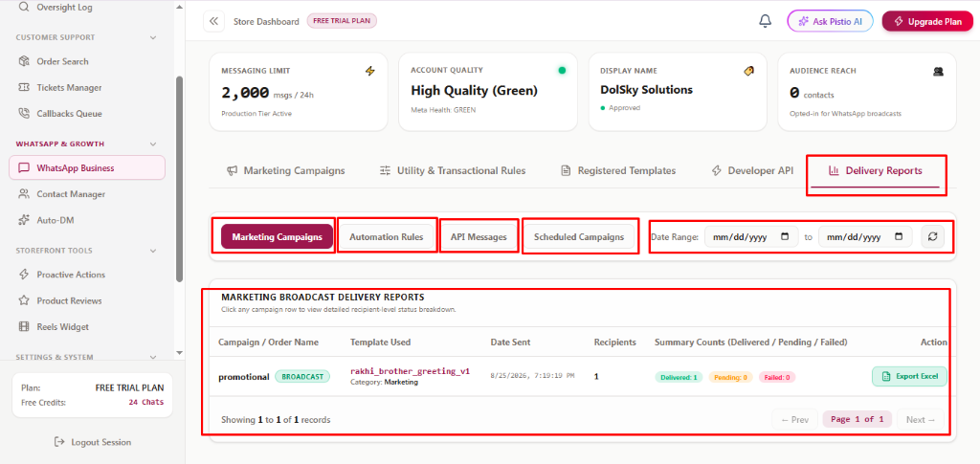The height and width of the screenshot is (464, 980).
Task: Click template name rakhi_brother_greeting_v1
Action: point(410,371)
